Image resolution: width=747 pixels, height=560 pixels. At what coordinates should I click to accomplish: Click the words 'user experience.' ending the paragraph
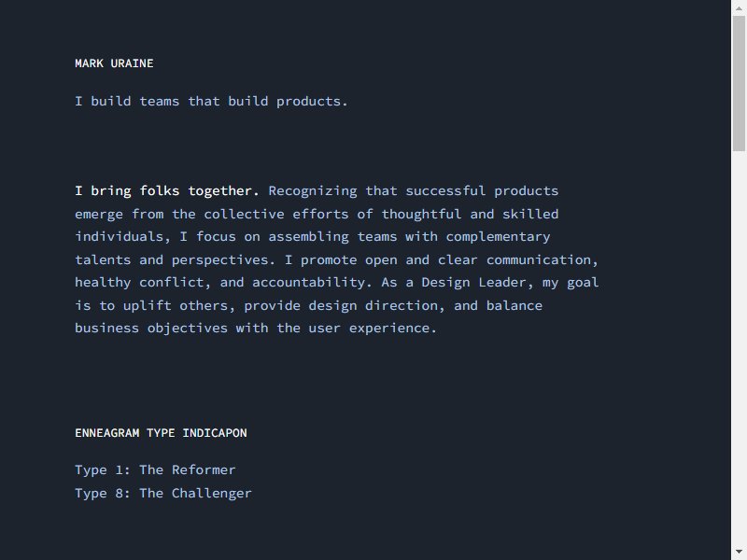pyautogui.click(x=373, y=329)
